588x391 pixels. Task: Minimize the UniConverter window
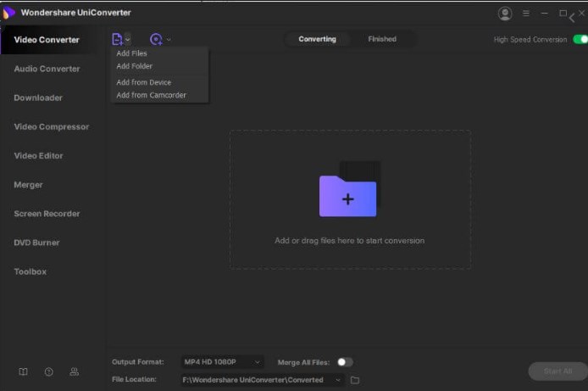point(545,13)
